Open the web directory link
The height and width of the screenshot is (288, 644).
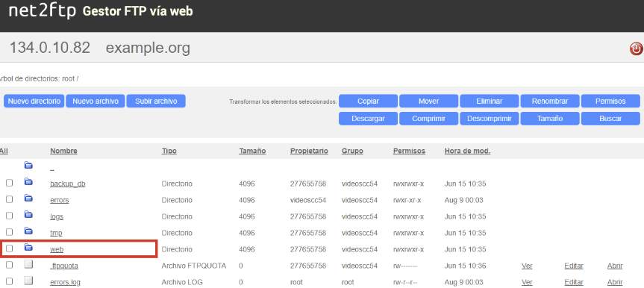point(57,249)
